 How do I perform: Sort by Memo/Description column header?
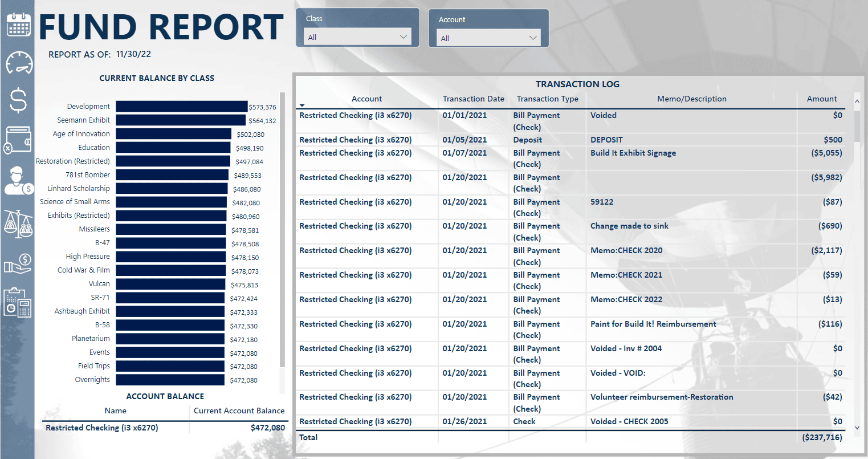691,99
